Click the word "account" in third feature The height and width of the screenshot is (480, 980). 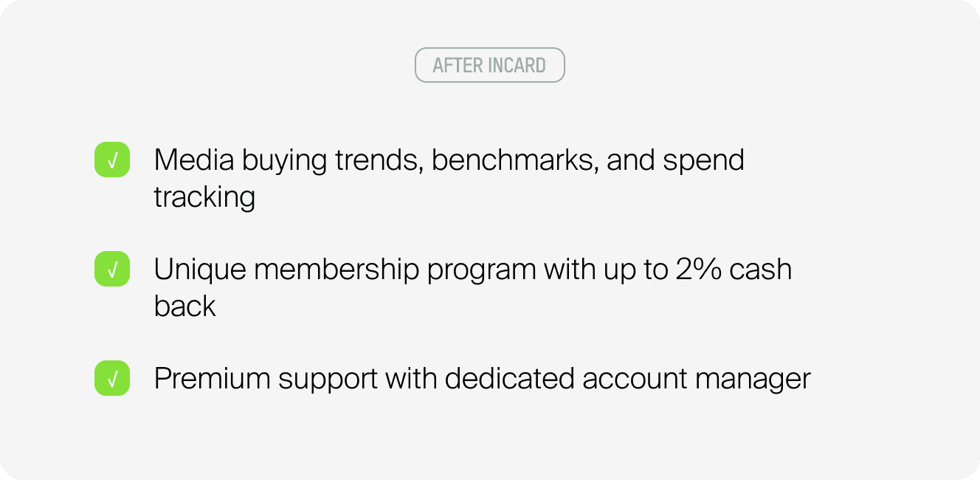pos(634,379)
